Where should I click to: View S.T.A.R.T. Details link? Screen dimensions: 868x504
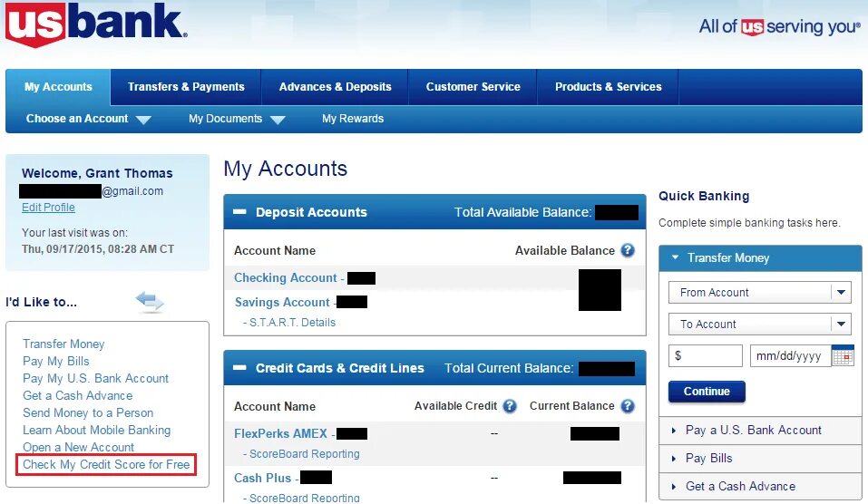(x=292, y=323)
